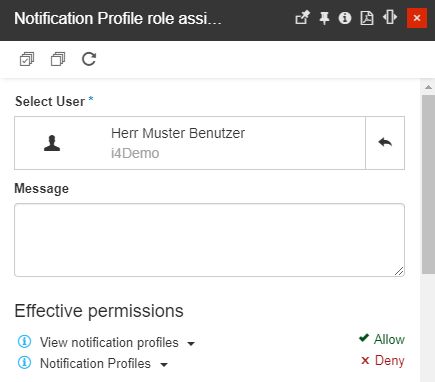Viewport: 435px width, 382px height.
Task: Click the Deny legend label
Action: coord(383,361)
